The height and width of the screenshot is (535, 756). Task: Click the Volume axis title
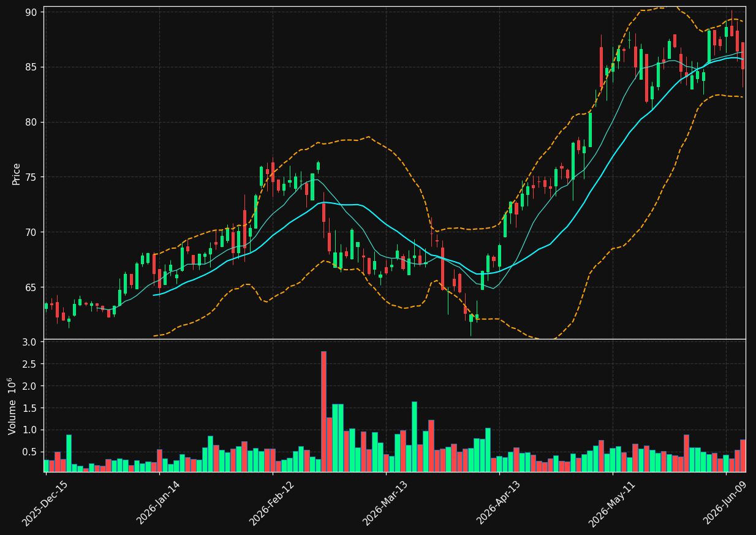click(x=12, y=406)
